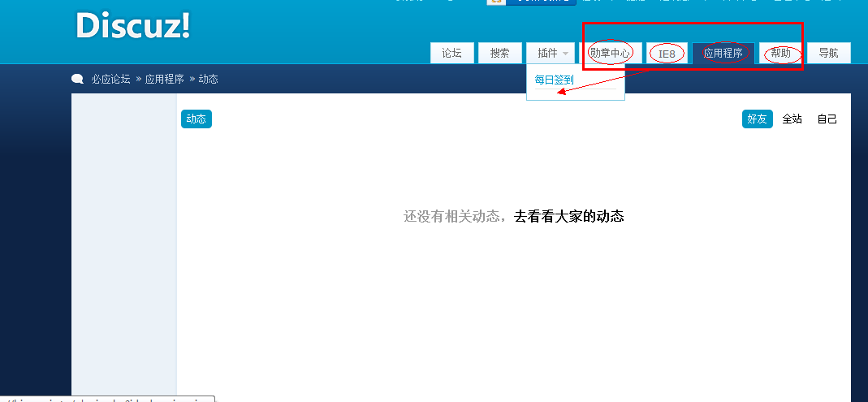The height and width of the screenshot is (402, 868).
Task: Switch feed filter to 自己
Action: pyautogui.click(x=827, y=119)
